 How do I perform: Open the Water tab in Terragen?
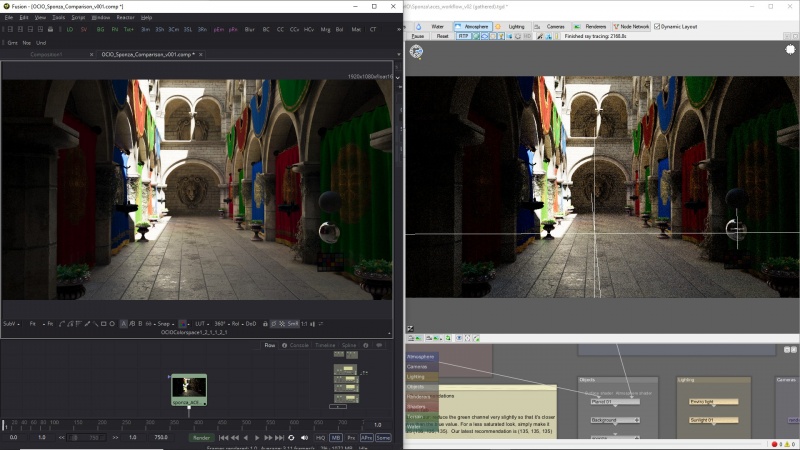[x=433, y=27]
